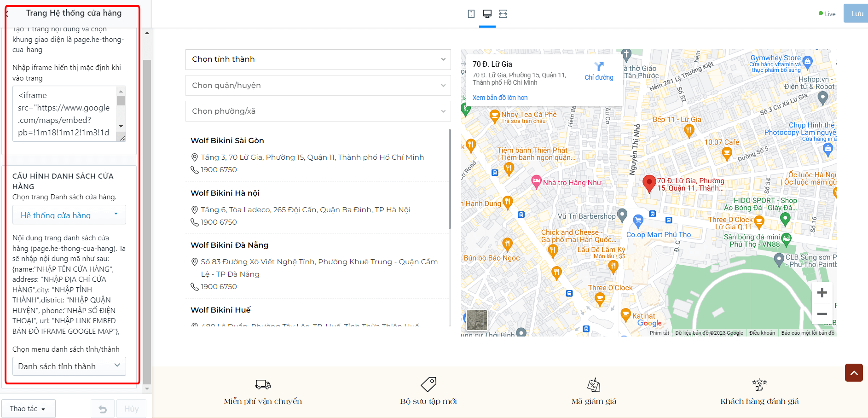Click Báo cáo một lỗi bản đồ link

(808, 333)
